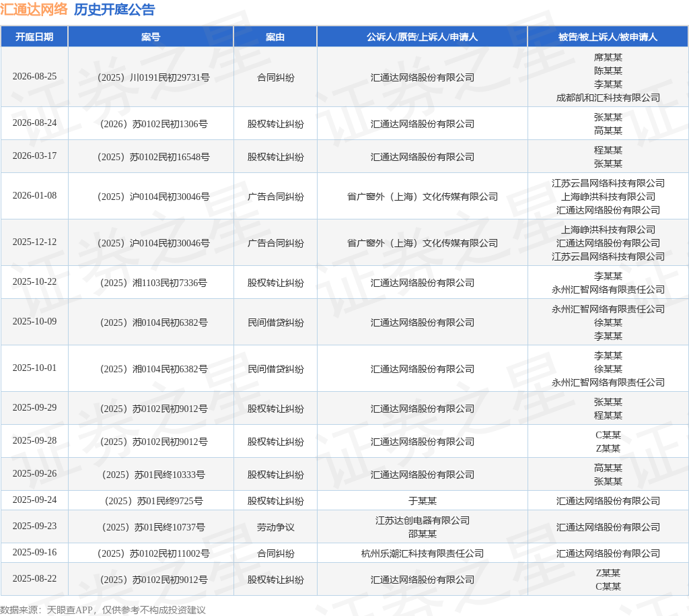The height and width of the screenshot is (616, 689).
Task: Click the 历史开庭公告 heading
Action: click(114, 9)
